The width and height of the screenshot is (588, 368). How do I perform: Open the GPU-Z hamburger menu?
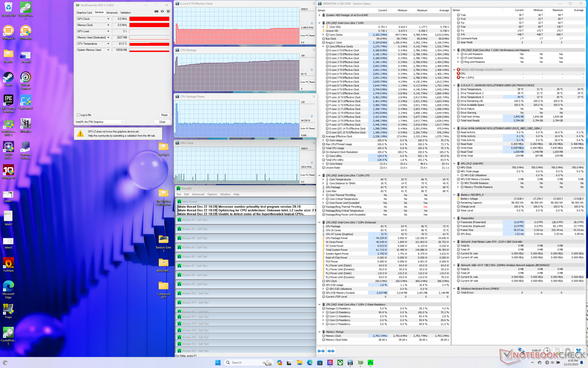coord(168,11)
